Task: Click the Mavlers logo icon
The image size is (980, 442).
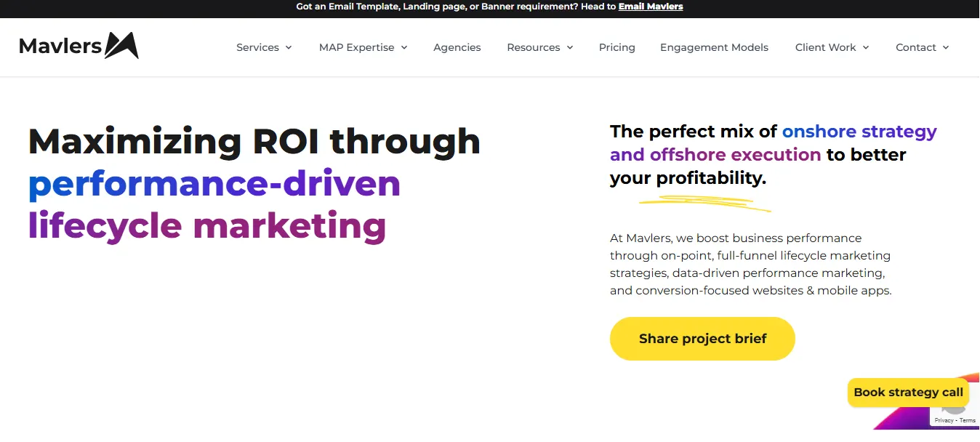Action: coord(121,46)
